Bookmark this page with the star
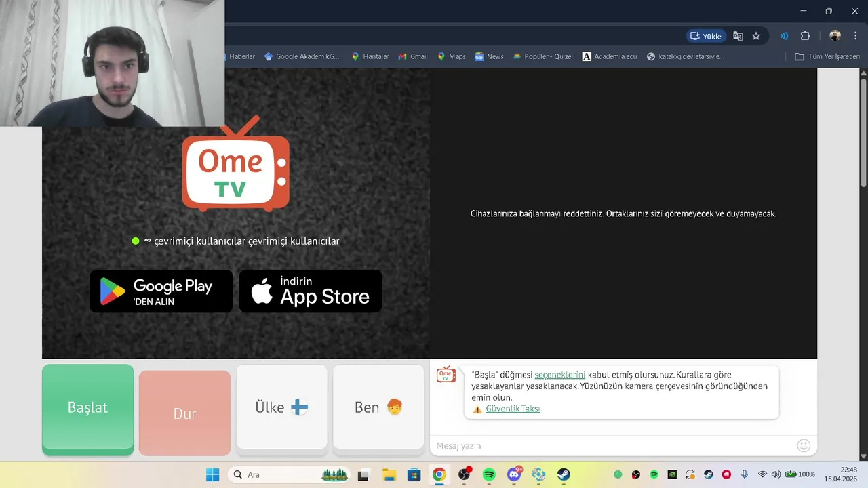 click(x=756, y=36)
